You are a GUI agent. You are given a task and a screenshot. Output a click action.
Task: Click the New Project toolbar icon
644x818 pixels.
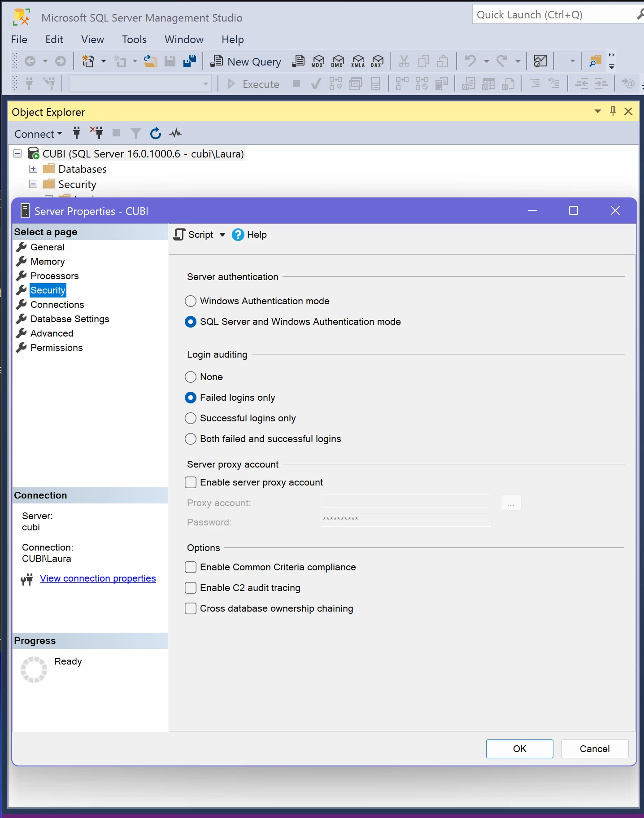coord(88,61)
